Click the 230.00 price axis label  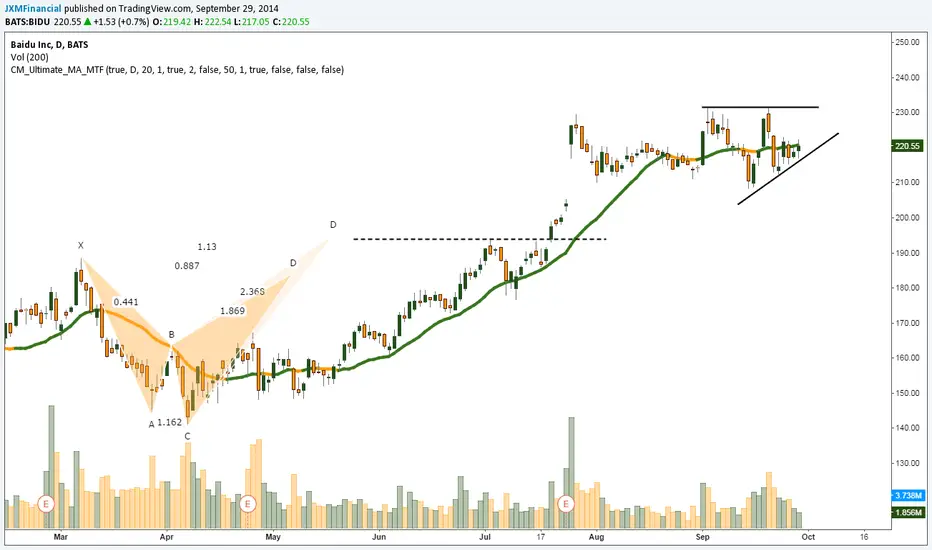tap(908, 112)
